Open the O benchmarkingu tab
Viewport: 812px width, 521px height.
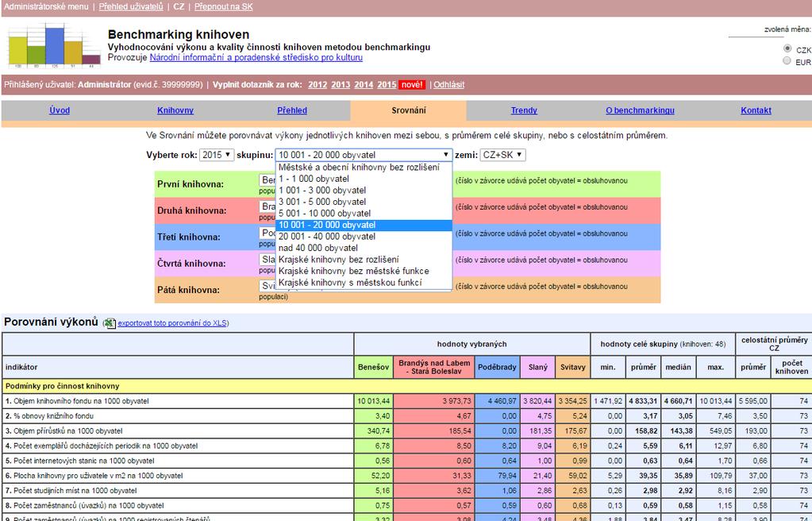tap(640, 110)
